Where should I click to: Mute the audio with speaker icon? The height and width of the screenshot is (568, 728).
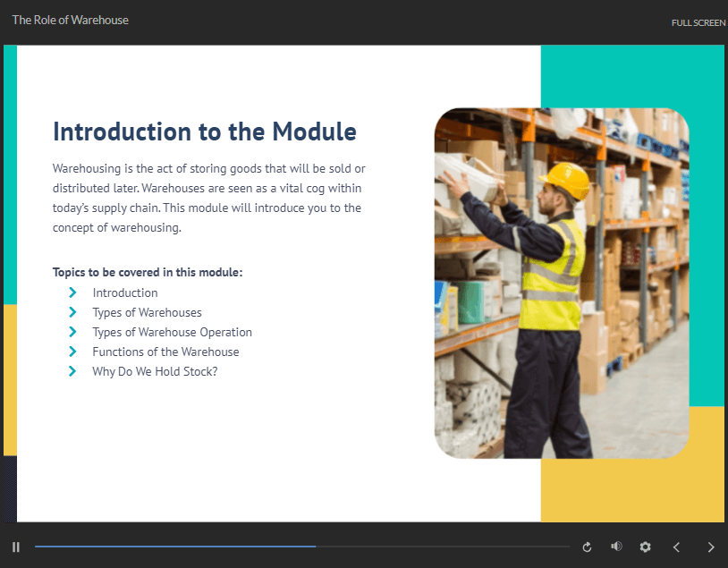pyautogui.click(x=616, y=547)
